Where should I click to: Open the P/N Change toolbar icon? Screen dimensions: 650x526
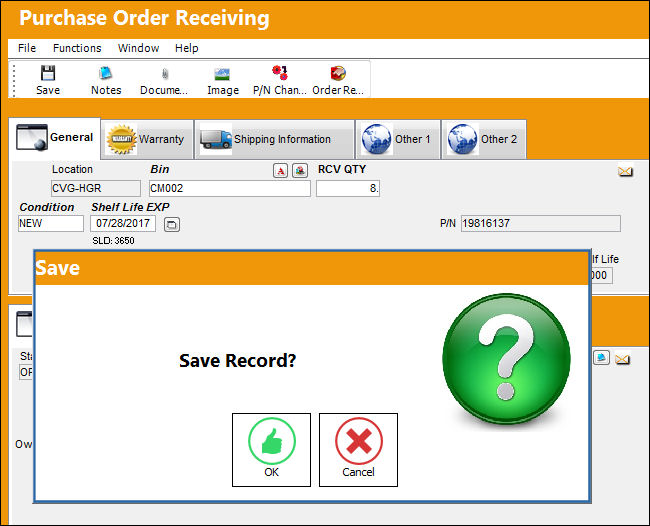tap(280, 80)
